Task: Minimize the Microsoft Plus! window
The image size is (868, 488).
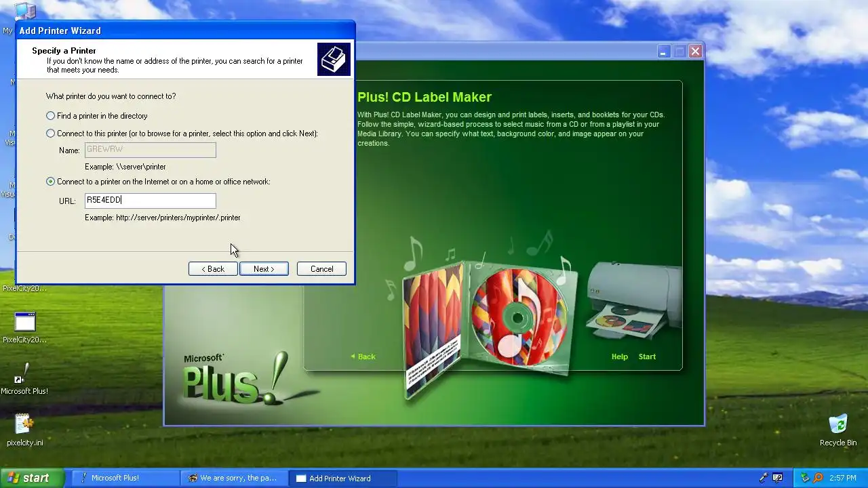Action: [663, 52]
